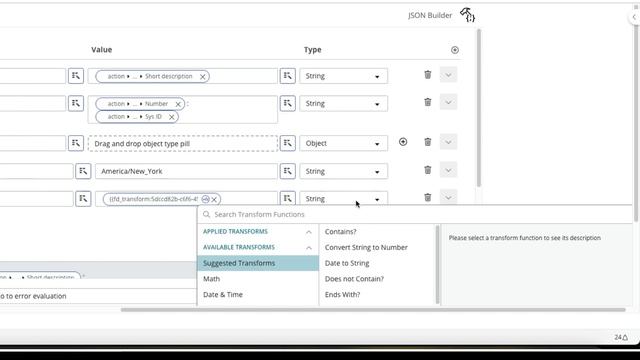This screenshot has height=360, width=640.
Task: Change type dropdown for fd_transform row
Action: coord(343,198)
